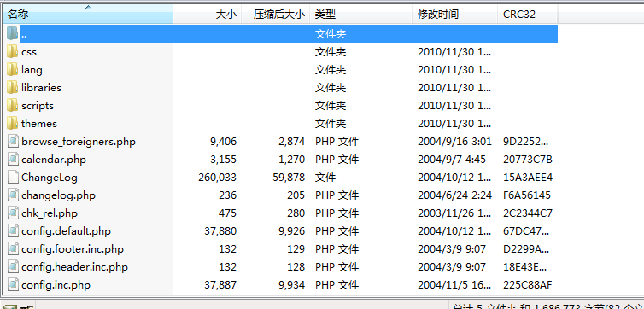644x309 pixels.
Task: Click the calendar.php file icon
Action: 14,160
